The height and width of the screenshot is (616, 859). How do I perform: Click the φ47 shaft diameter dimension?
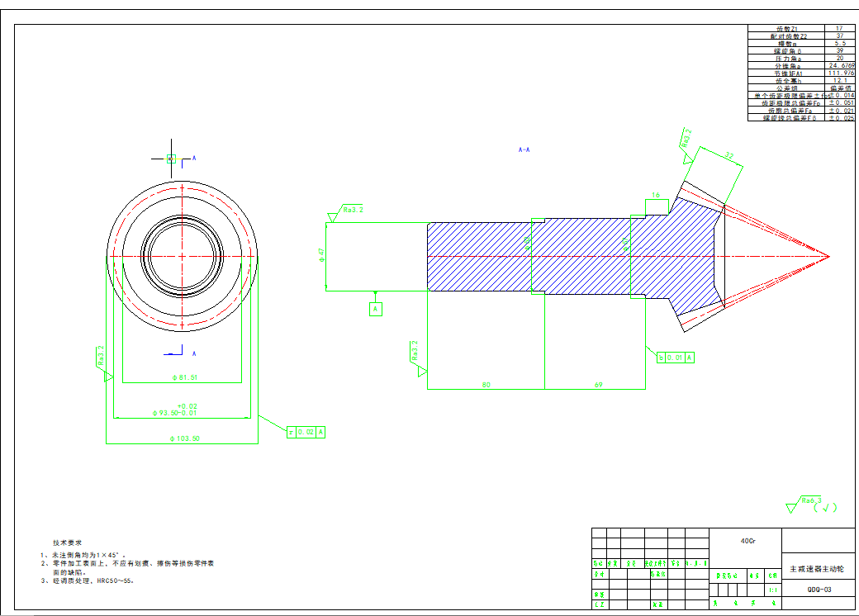tap(321, 256)
